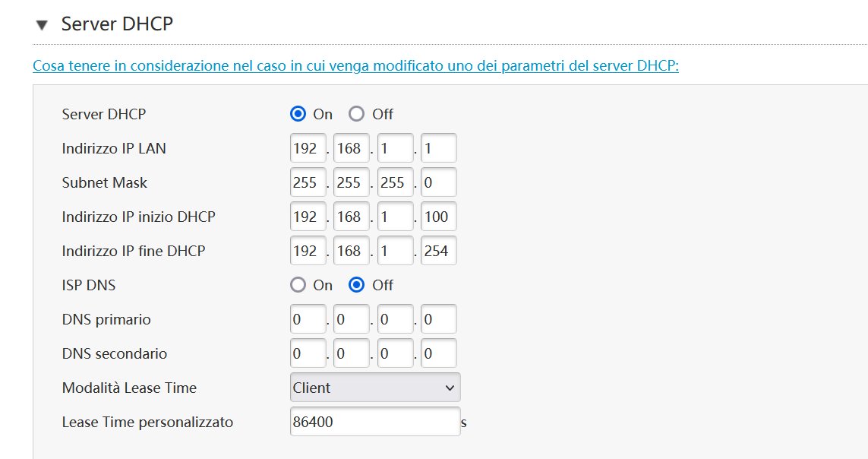This screenshot has height=459, width=868.
Task: Click DHCP start address last octet 100
Action: click(438, 217)
